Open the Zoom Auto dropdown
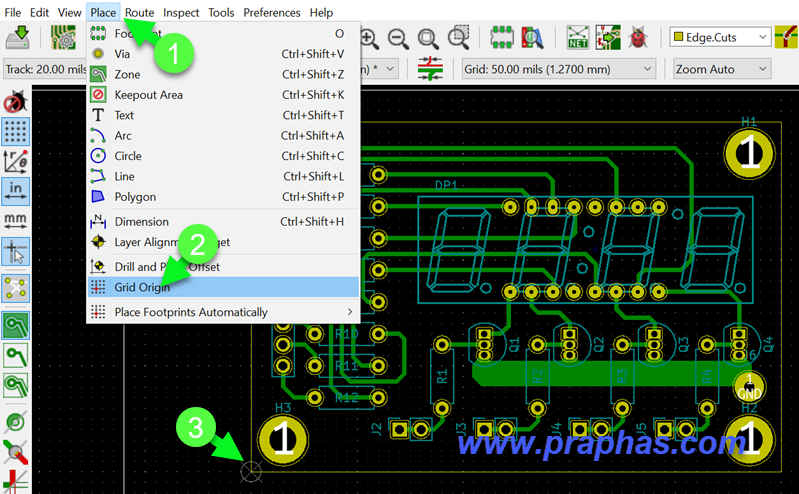The image size is (799, 494). [x=722, y=69]
